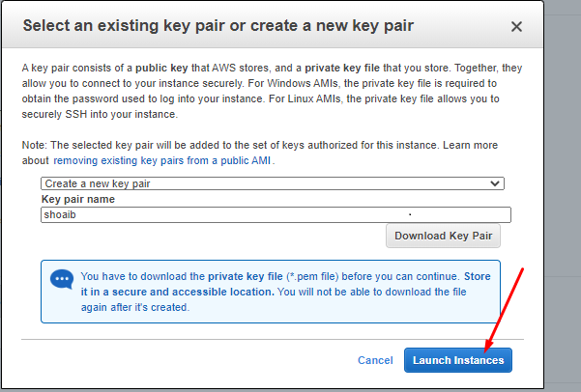
Task: Click the 'Key pair name' label
Action: click(x=77, y=199)
